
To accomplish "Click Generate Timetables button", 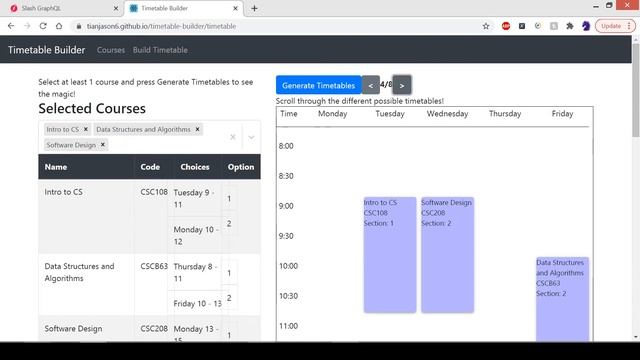I will click(x=318, y=85).
